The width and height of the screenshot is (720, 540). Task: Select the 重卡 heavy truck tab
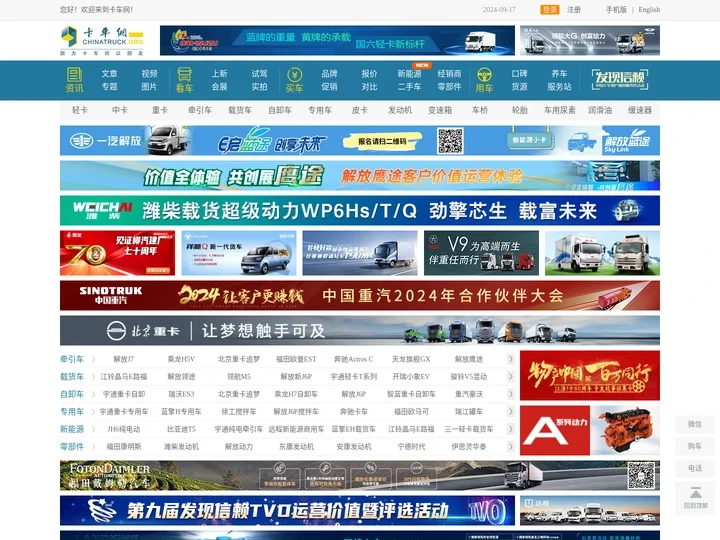[160, 110]
